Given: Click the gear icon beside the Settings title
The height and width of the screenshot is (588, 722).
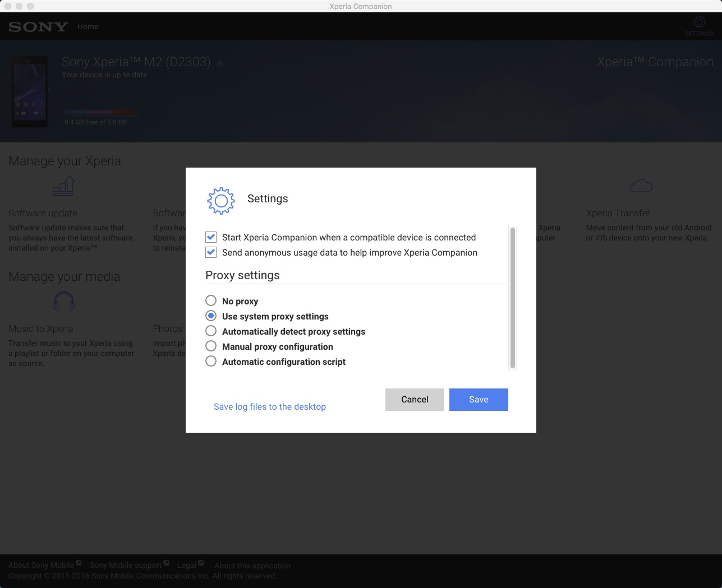Looking at the screenshot, I should (221, 201).
